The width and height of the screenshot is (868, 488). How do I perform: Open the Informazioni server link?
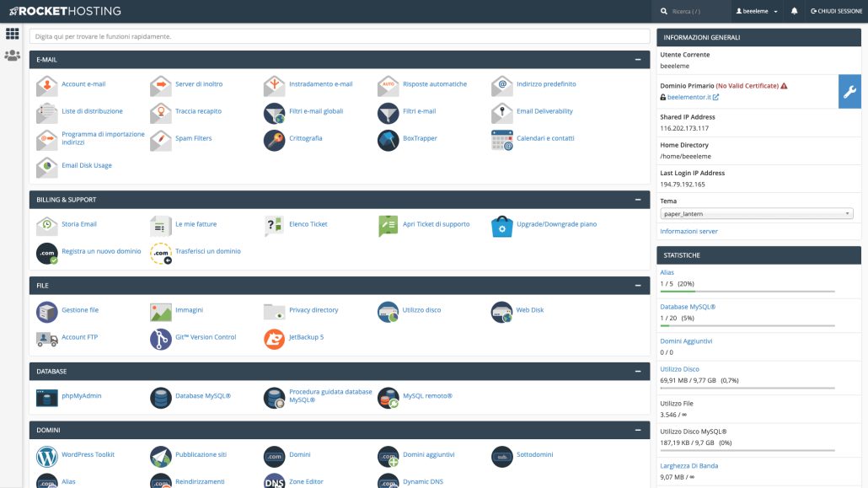point(691,231)
